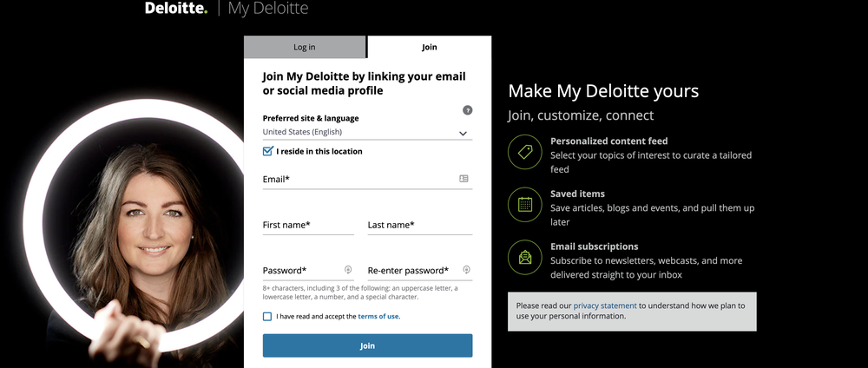Image resolution: width=868 pixels, height=368 pixels.
Task: Click the show-password icon in Password field
Action: pyautogui.click(x=347, y=270)
